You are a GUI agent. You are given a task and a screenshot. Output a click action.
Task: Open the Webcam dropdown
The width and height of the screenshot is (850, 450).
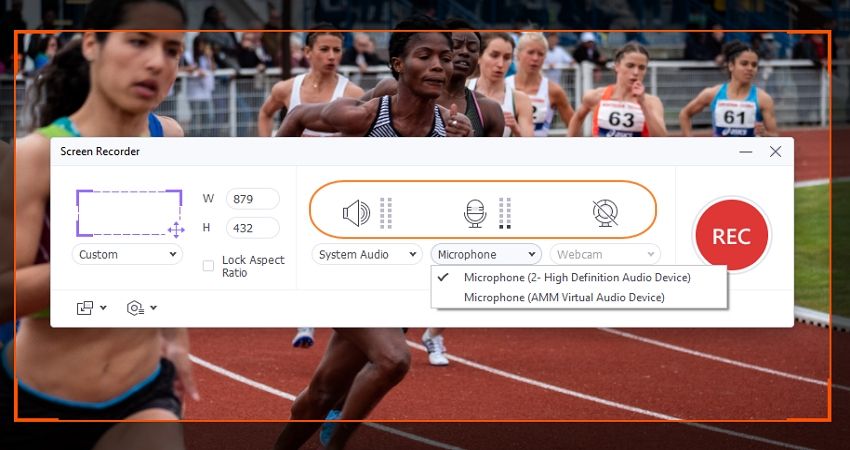tap(605, 254)
